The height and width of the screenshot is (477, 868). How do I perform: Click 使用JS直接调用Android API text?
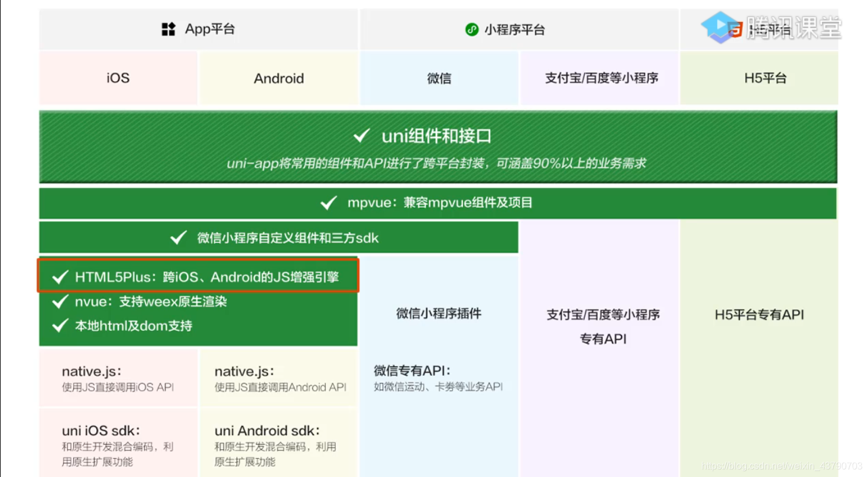click(280, 388)
